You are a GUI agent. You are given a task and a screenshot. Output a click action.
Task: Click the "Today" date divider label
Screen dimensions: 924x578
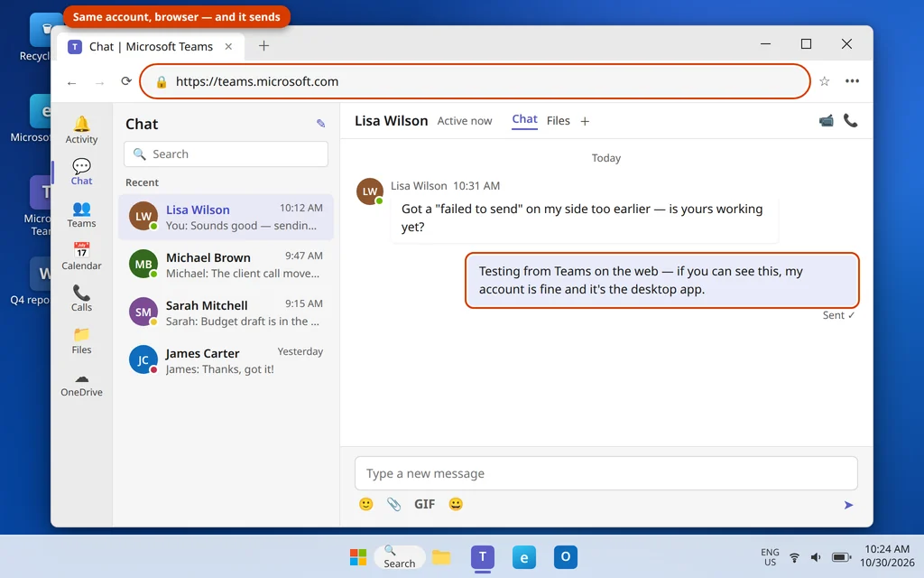tap(606, 158)
